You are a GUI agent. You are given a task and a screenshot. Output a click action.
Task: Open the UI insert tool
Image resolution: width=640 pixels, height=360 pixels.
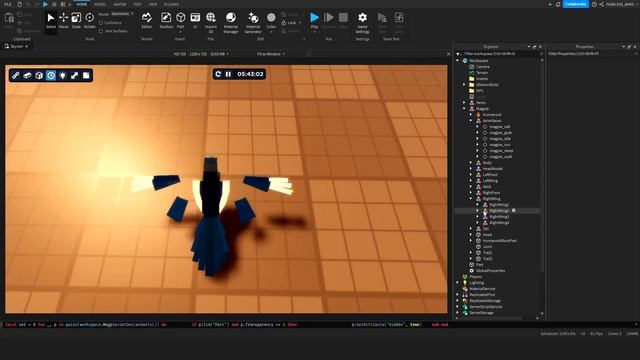pyautogui.click(x=195, y=21)
